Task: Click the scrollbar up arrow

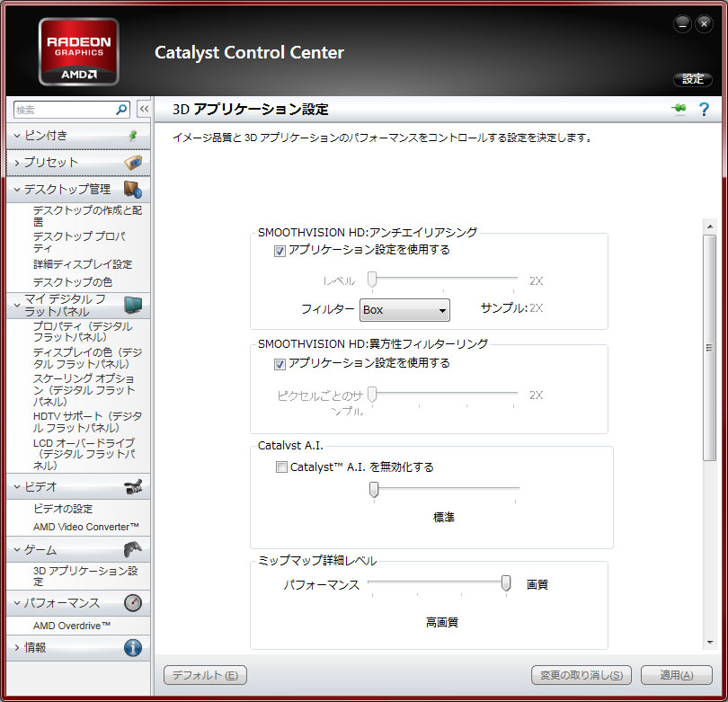Action: pyautogui.click(x=709, y=227)
